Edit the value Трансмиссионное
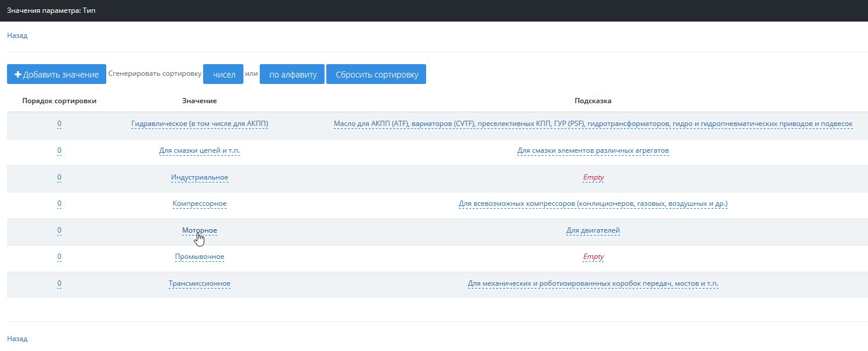 tap(200, 283)
